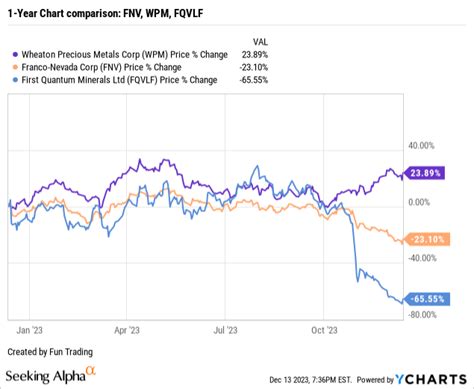Click the blue -65.55% end-value tag
474x389 pixels.
tap(426, 299)
